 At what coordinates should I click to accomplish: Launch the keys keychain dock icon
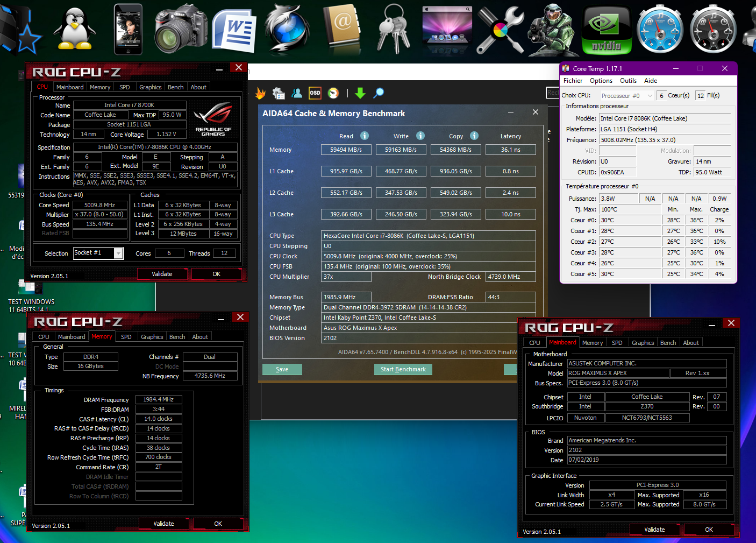(x=394, y=30)
